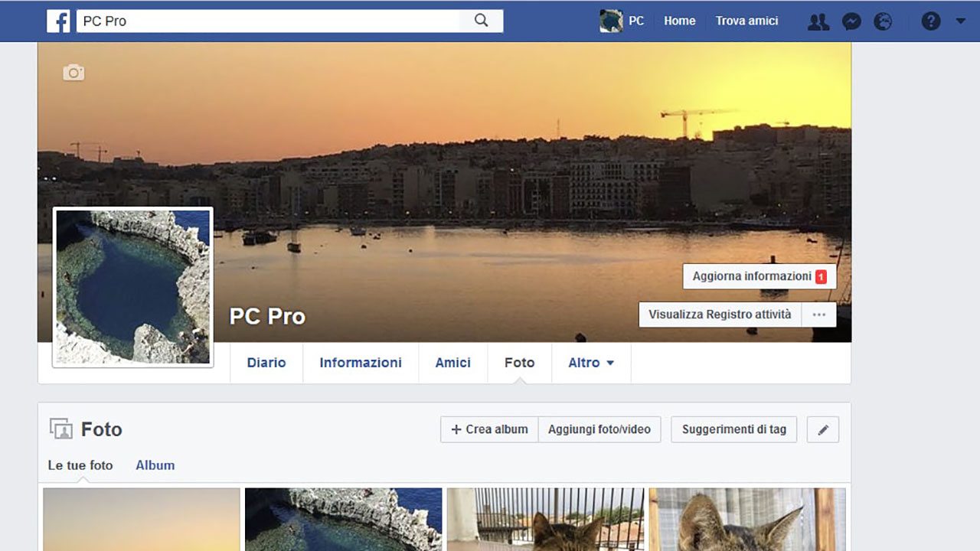980x551 pixels.
Task: Select the Album sub-tab
Action: point(155,465)
